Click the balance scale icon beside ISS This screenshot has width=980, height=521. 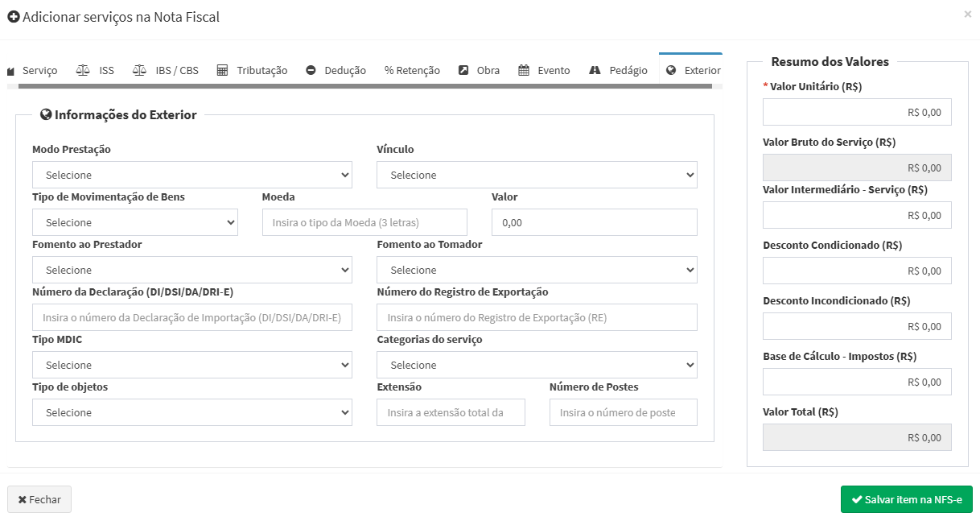pos(83,70)
